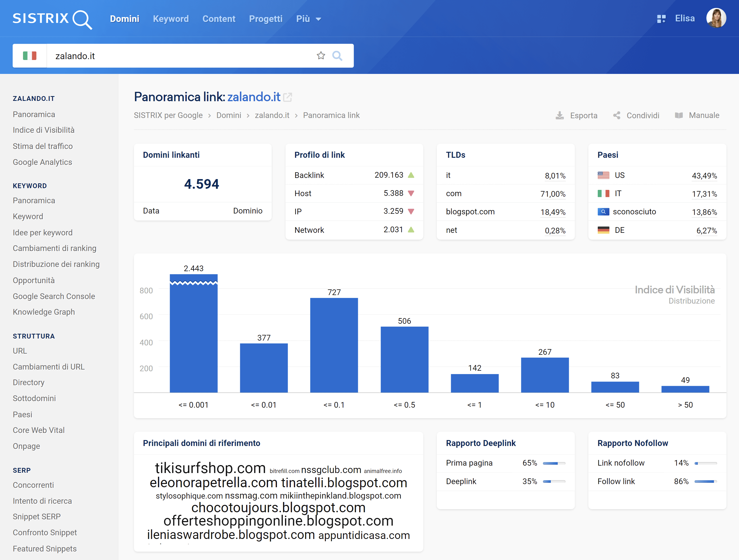Screen dimensions: 739x560
Task: Open Directory sidebar link
Action: (x=29, y=383)
